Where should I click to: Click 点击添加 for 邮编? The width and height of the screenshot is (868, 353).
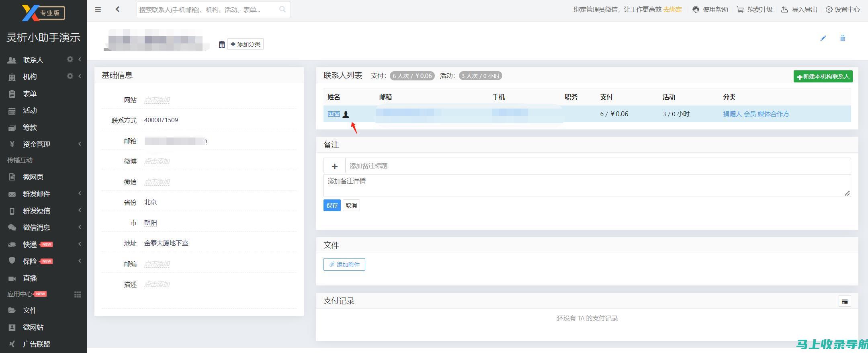click(157, 264)
